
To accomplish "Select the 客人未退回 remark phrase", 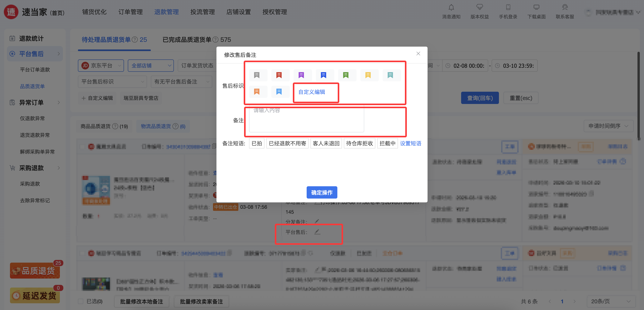I will (x=326, y=143).
